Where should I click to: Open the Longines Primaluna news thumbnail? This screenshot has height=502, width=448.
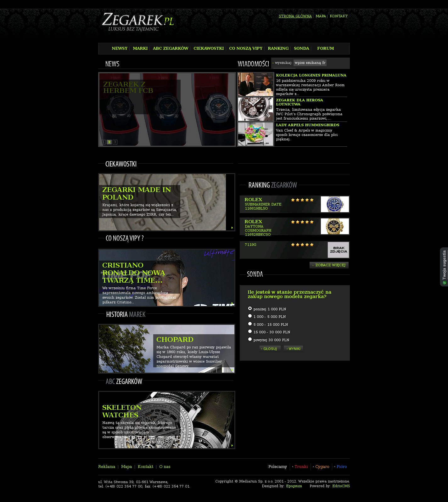tap(255, 84)
